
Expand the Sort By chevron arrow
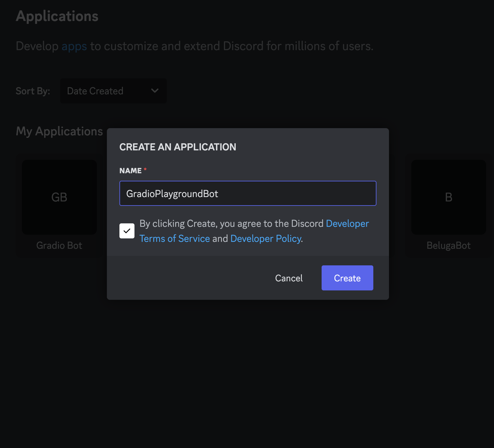point(155,91)
